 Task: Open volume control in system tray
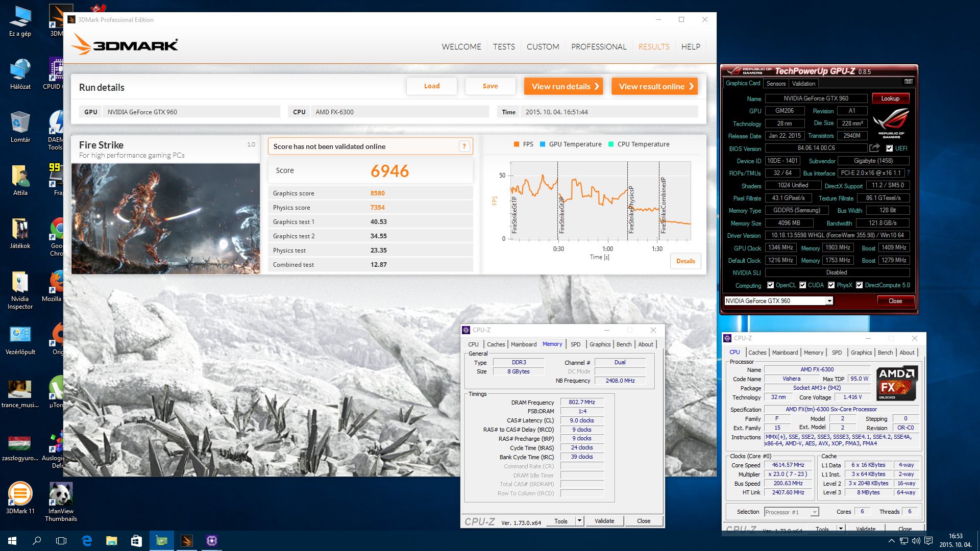[x=916, y=541]
